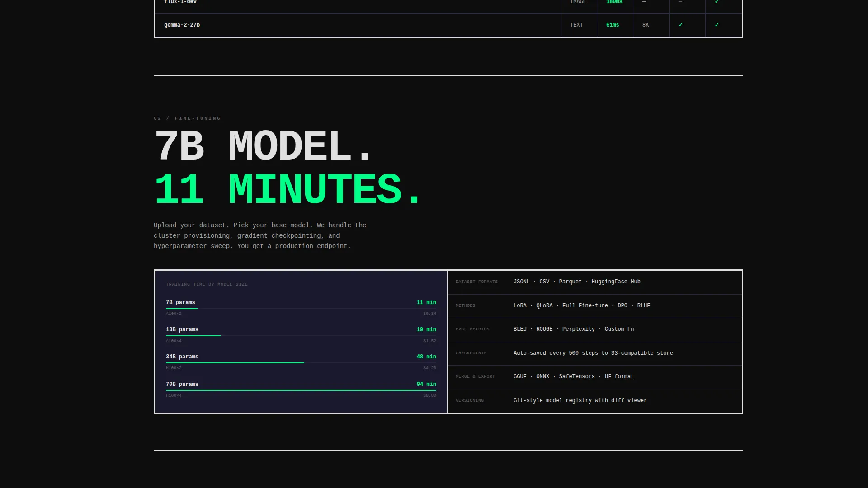868x488 pixels.
Task: Click 'JSONL' in dataset formats
Action: pos(521,282)
